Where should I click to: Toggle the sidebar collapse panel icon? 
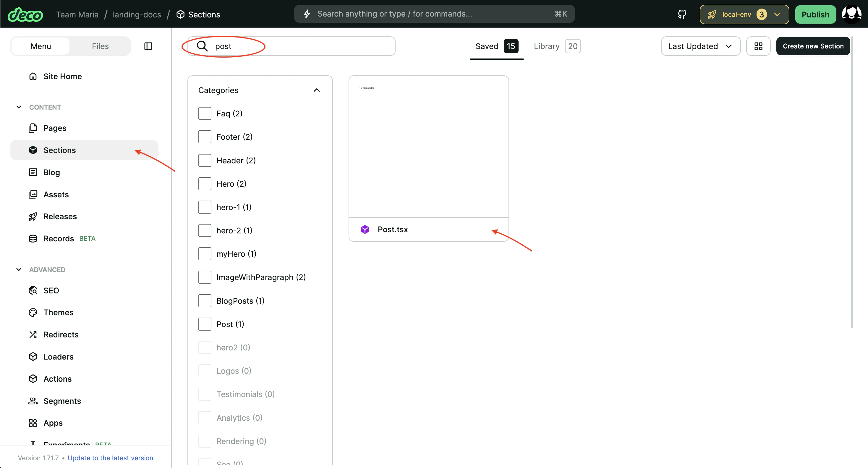pos(148,46)
